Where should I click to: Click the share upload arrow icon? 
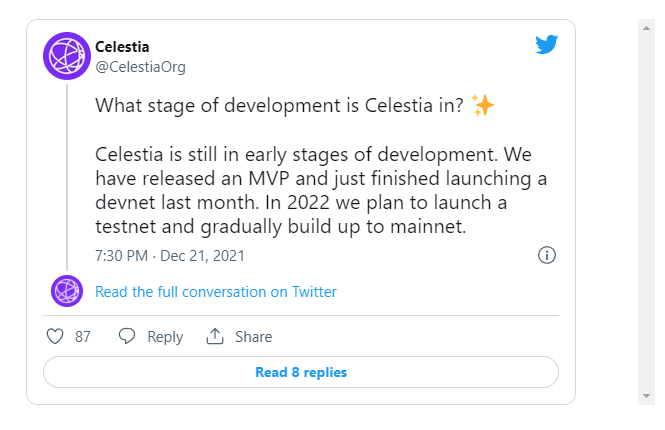pyautogui.click(x=215, y=336)
